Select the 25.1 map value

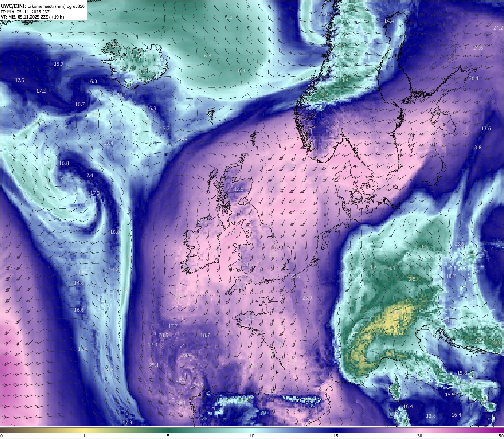[x=154, y=365]
